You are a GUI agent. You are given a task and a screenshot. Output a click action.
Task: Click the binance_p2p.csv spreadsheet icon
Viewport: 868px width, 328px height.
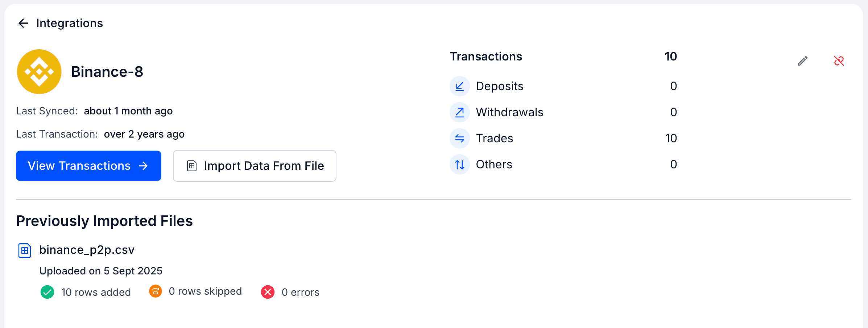tap(24, 250)
